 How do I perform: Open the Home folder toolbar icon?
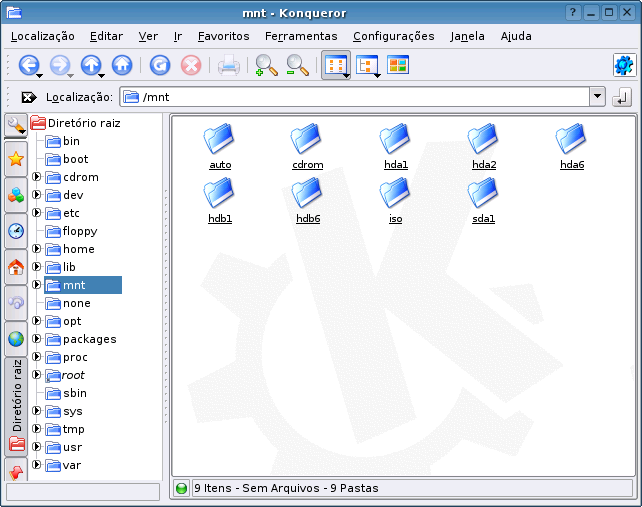[122, 65]
